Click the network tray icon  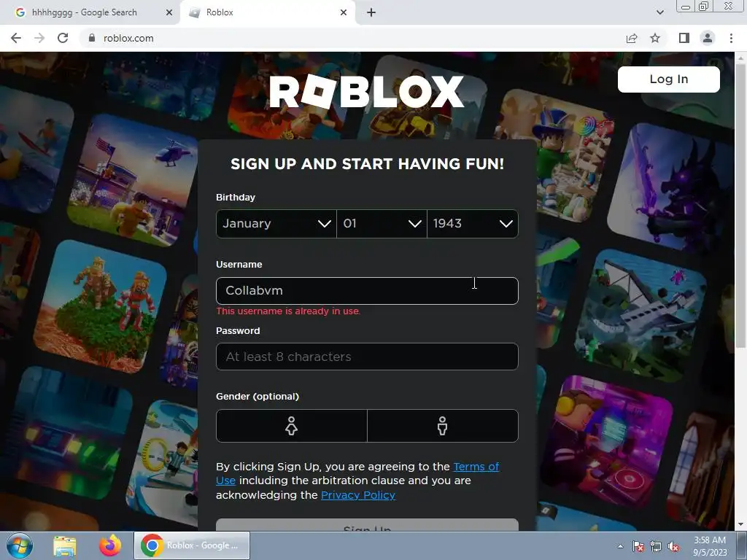656,546
